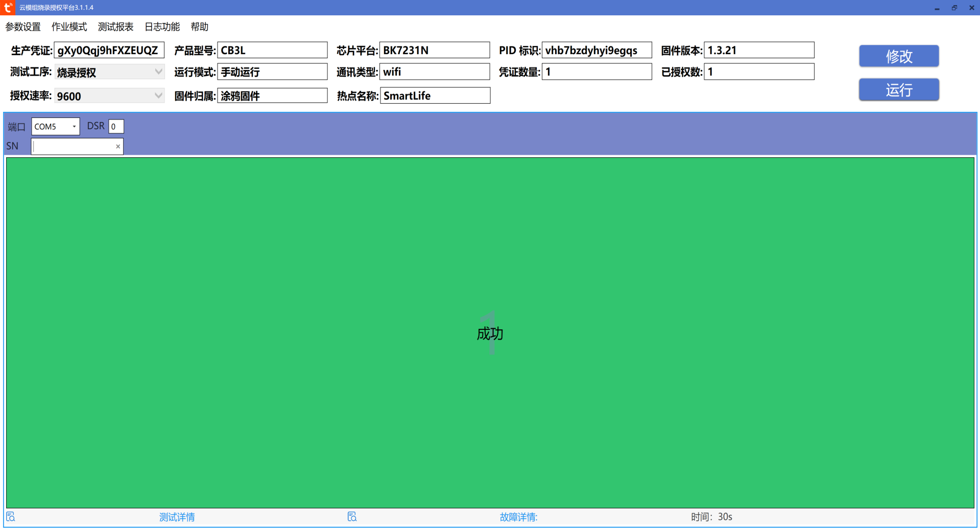Click the 修改 button
980x530 pixels.
coord(899,56)
